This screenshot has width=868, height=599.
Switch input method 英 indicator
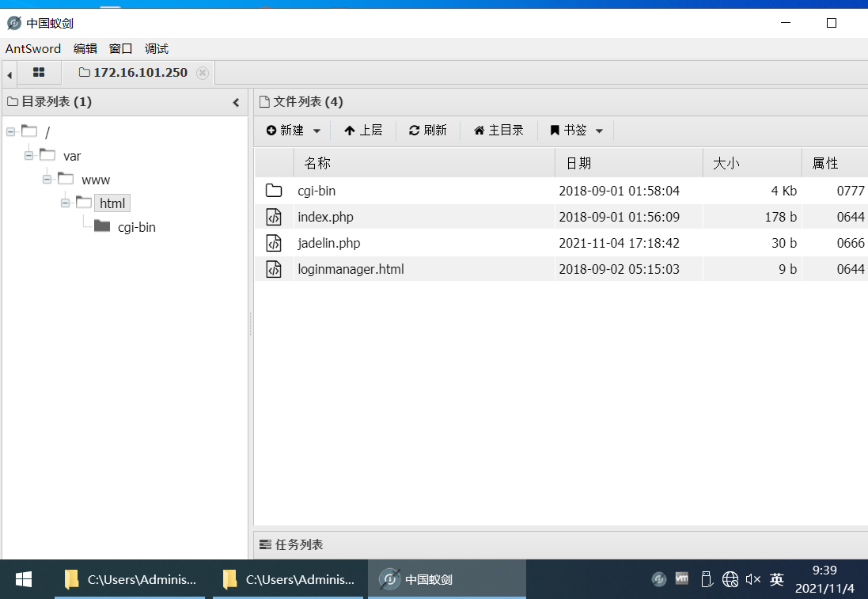coord(777,580)
